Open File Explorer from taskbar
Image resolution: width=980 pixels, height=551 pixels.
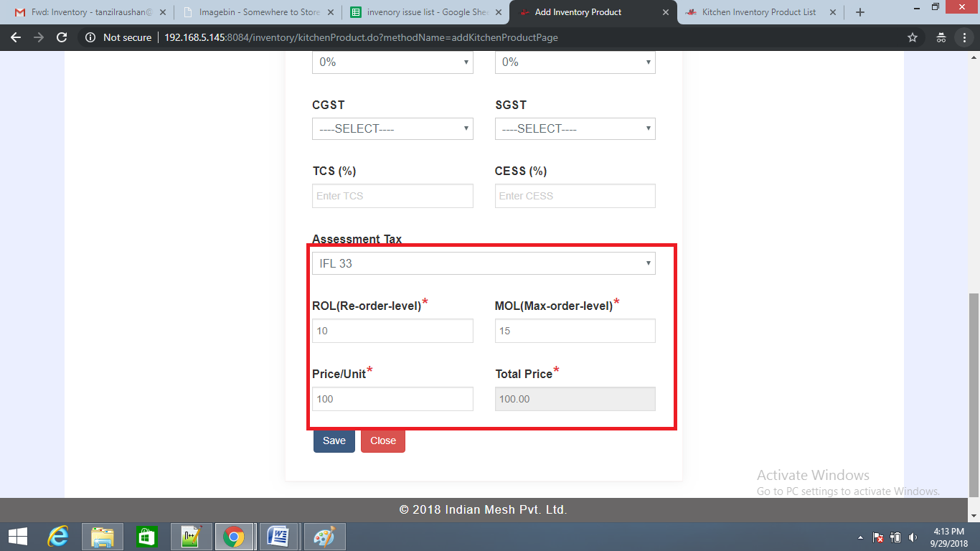coord(103,537)
